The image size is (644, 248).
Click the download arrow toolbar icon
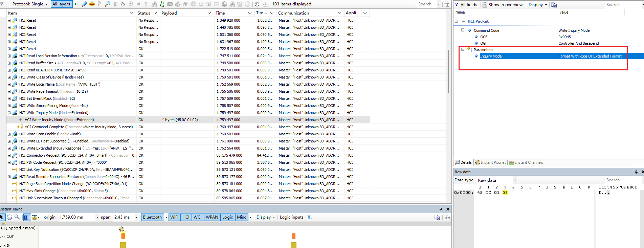(265, 4)
